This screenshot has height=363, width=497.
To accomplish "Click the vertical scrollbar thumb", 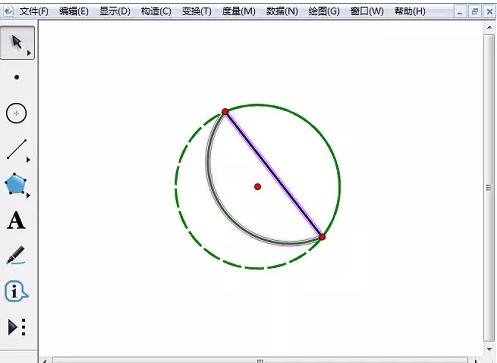I will pyautogui.click(x=489, y=187).
